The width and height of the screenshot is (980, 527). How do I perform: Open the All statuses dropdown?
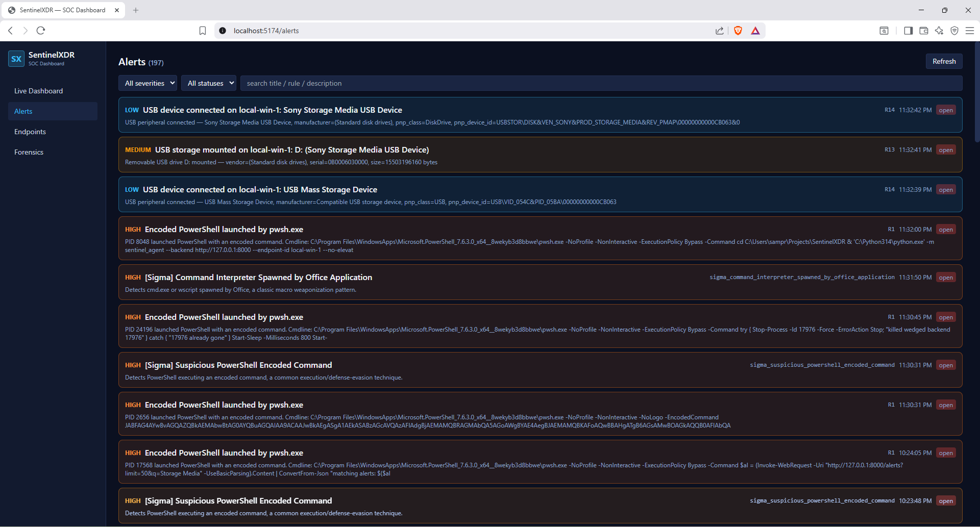tap(209, 83)
